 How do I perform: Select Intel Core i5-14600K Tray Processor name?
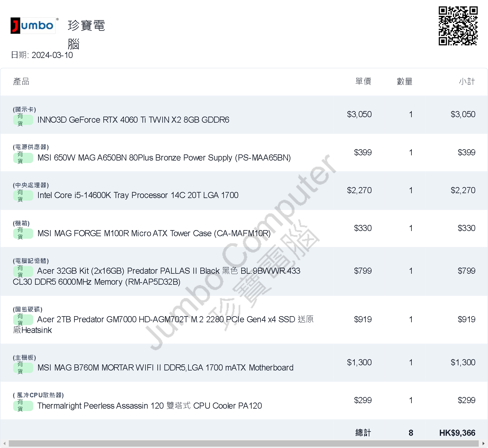[x=138, y=195]
